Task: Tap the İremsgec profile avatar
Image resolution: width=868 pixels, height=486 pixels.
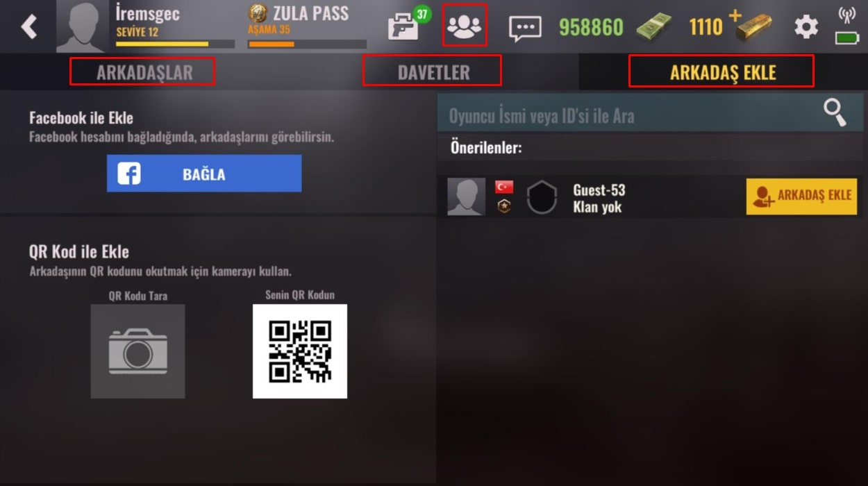Action: pyautogui.click(x=82, y=26)
